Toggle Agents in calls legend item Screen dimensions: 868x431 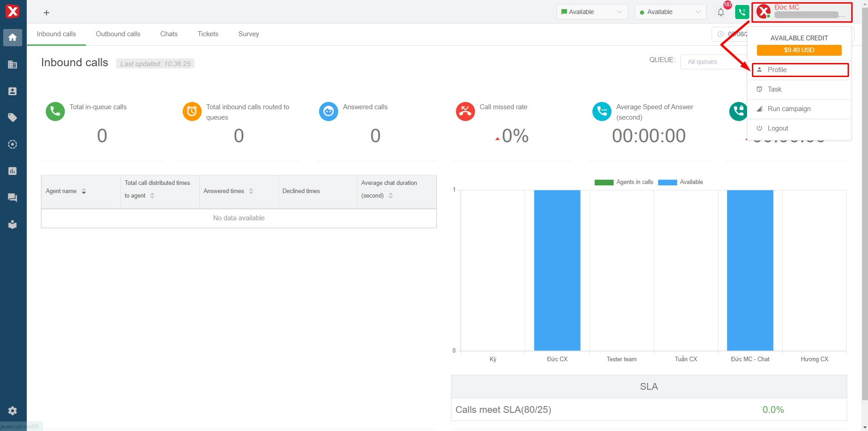pos(624,182)
